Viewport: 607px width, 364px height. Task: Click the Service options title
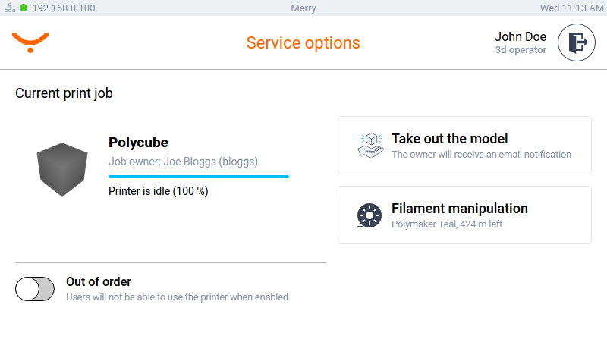[x=303, y=42]
